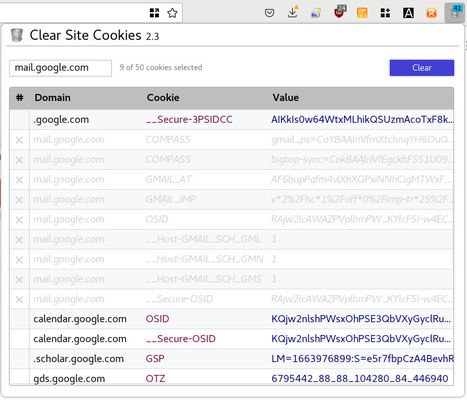
Task: Click the __Secure-3PSIDCC cookie name
Action: point(189,120)
